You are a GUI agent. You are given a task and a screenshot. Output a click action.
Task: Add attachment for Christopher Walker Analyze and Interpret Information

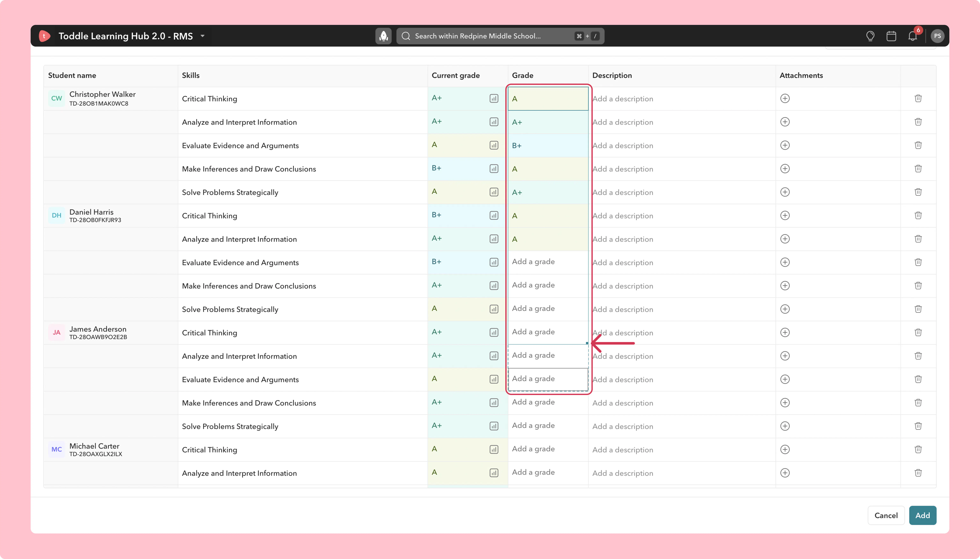coord(785,122)
